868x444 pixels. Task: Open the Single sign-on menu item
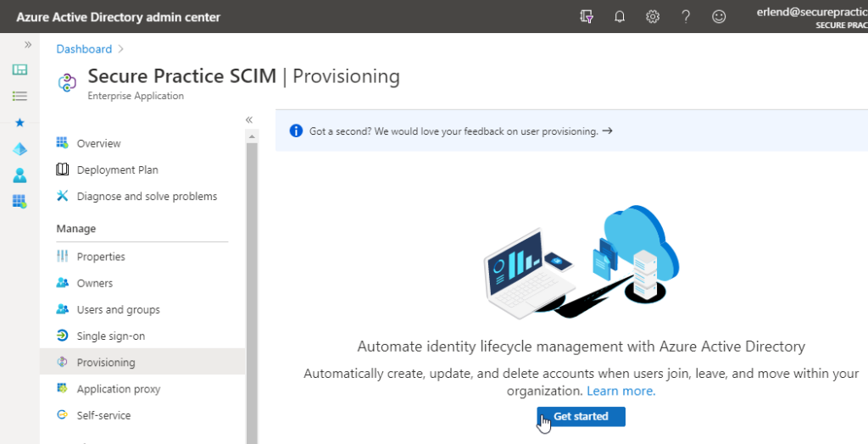[110, 336]
